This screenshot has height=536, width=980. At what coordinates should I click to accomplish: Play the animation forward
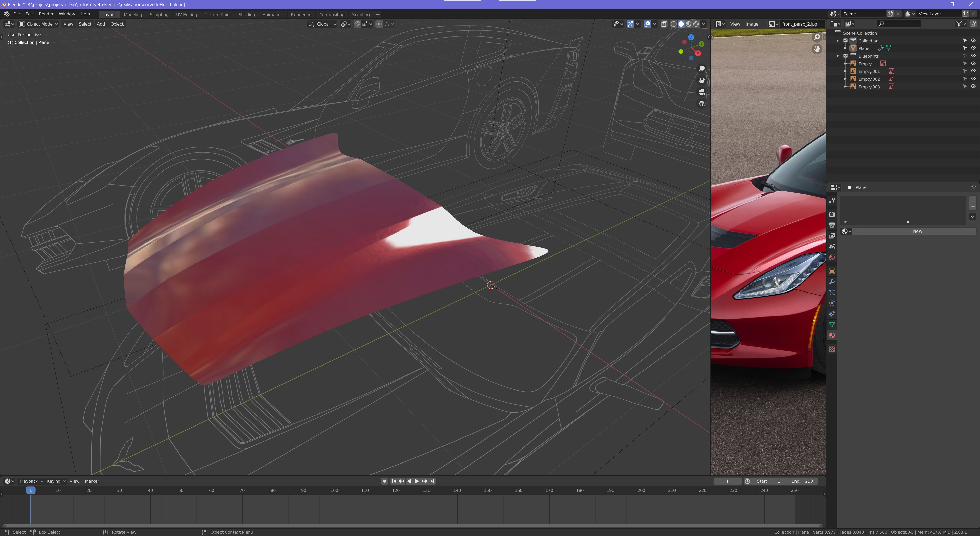coord(416,481)
